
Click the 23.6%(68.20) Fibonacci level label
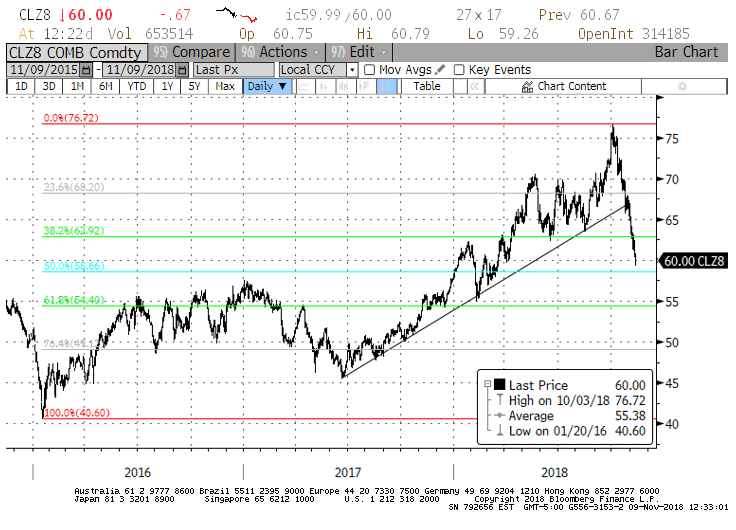[x=74, y=187]
